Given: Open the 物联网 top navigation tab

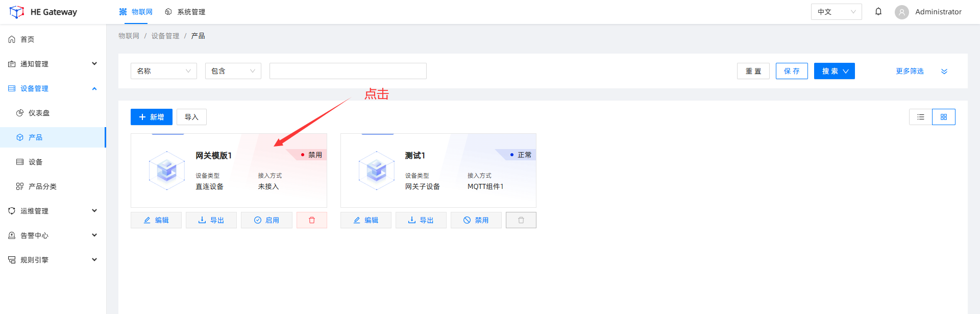Looking at the screenshot, I should pyautogui.click(x=136, y=12).
